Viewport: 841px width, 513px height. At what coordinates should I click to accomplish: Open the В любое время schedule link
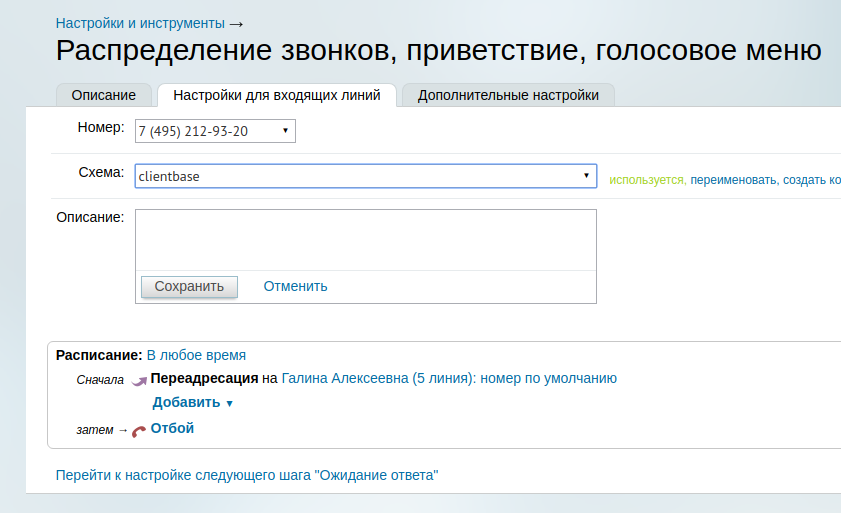click(x=196, y=355)
